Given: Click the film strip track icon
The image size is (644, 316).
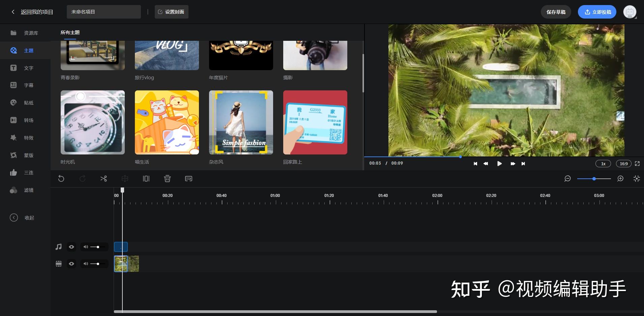Looking at the screenshot, I should tap(59, 264).
